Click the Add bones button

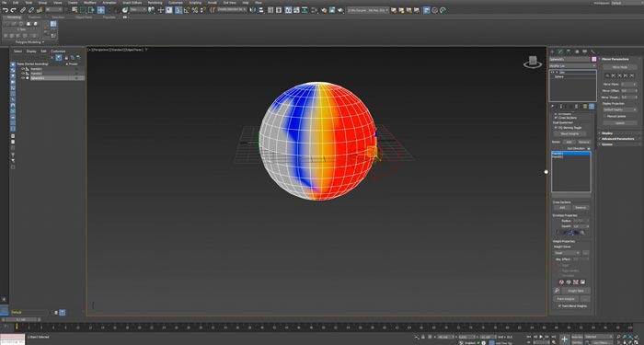[x=569, y=142]
